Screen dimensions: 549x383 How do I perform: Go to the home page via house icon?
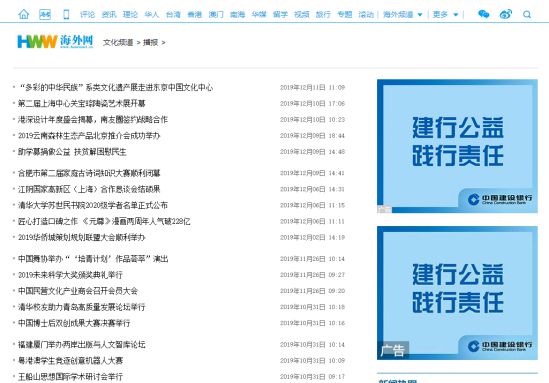pyautogui.click(x=23, y=14)
